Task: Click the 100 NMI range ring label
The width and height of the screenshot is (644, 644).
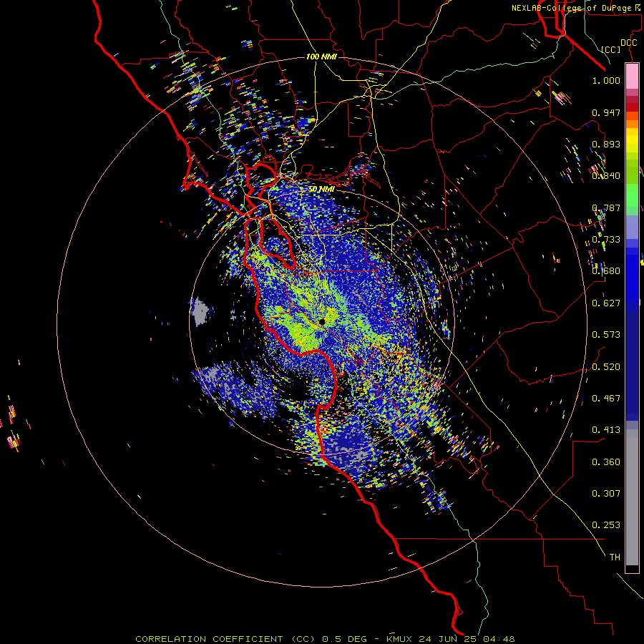Action: [321, 57]
